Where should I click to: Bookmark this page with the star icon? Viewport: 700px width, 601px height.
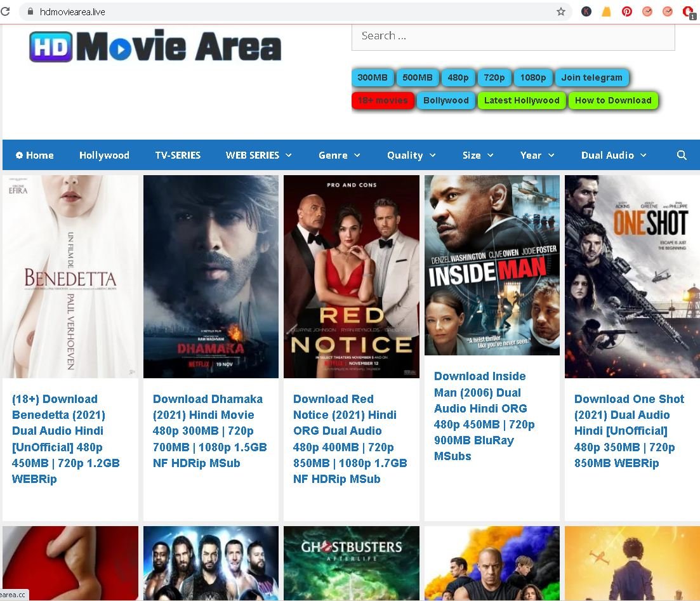click(560, 11)
